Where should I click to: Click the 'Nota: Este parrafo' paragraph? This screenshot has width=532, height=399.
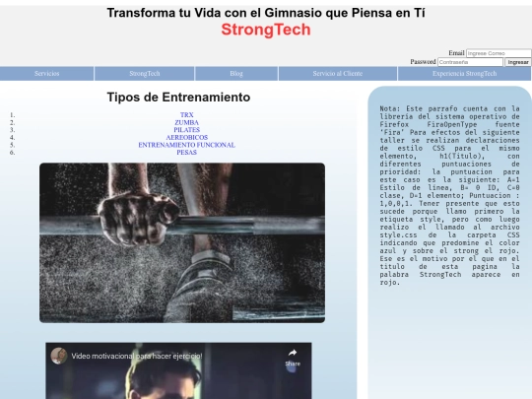[x=449, y=195]
